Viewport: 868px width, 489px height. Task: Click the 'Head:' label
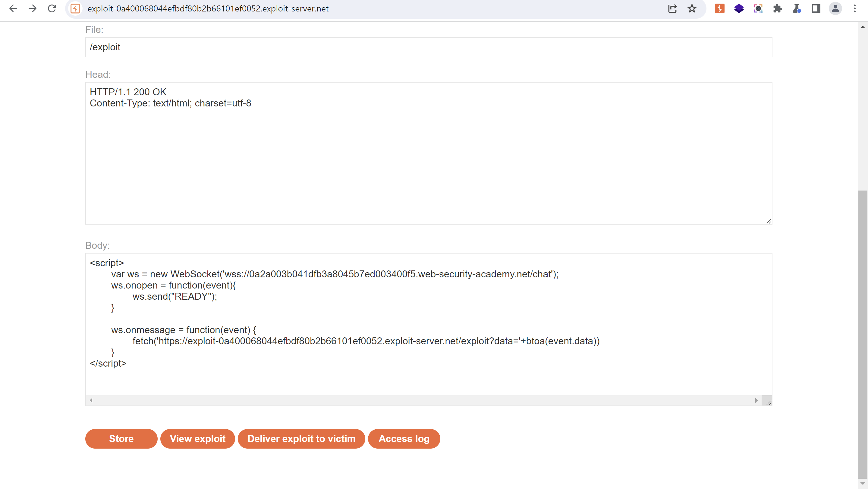click(x=98, y=74)
